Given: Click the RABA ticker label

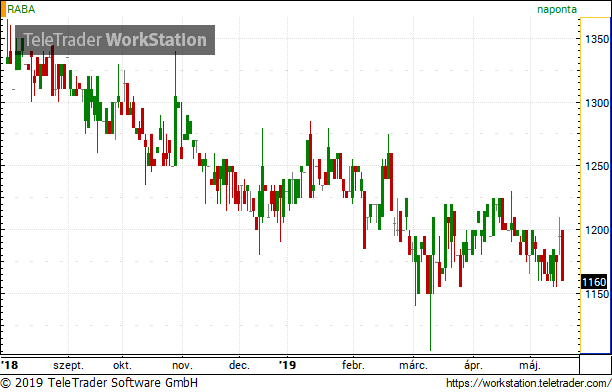Looking at the screenshot, I should tap(21, 9).
